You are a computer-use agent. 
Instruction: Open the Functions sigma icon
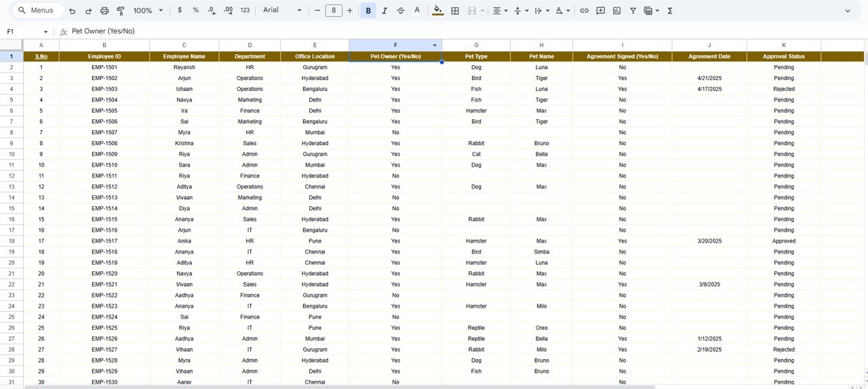(670, 11)
